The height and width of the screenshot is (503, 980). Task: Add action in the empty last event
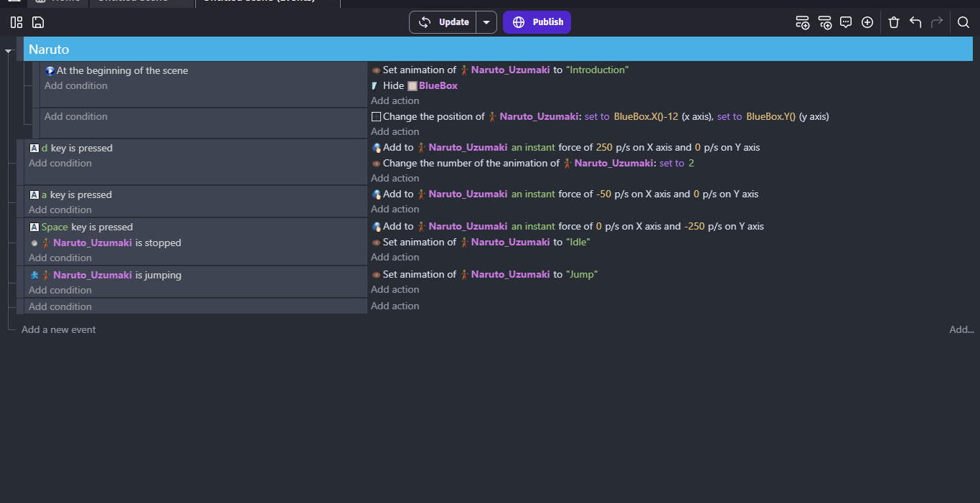[395, 306]
